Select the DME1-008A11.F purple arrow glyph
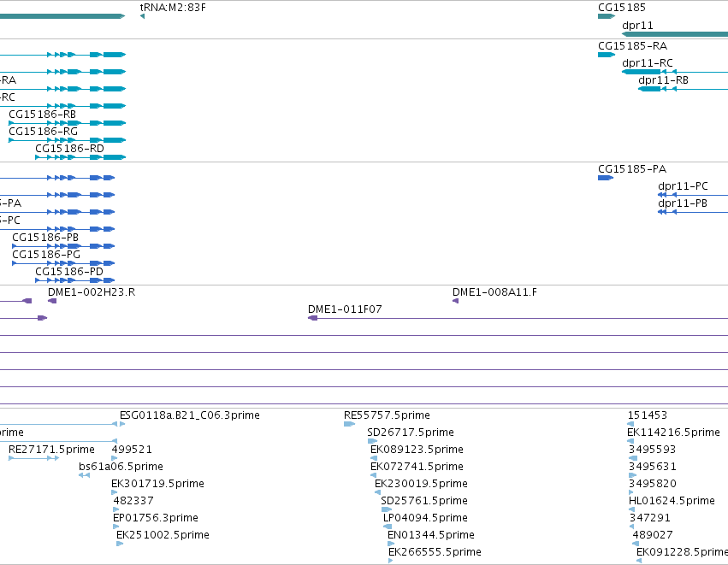 point(455,301)
